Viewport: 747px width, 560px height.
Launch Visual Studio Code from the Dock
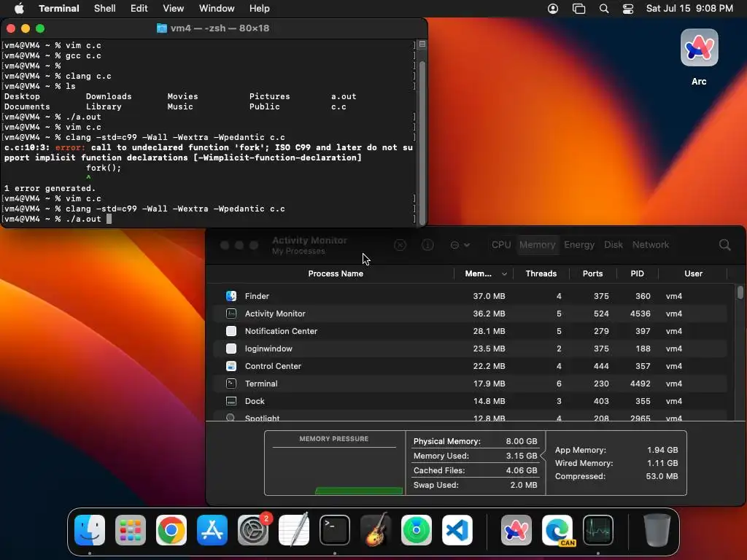[x=457, y=530]
